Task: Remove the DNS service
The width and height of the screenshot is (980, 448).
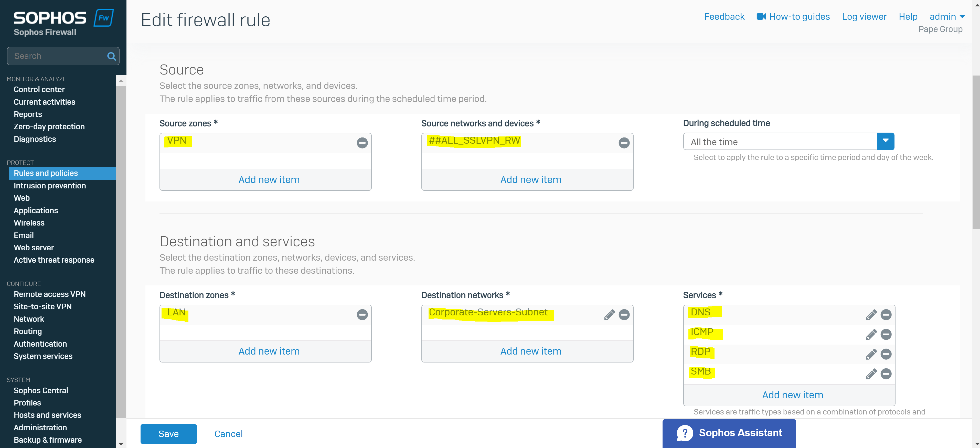Action: point(886,315)
